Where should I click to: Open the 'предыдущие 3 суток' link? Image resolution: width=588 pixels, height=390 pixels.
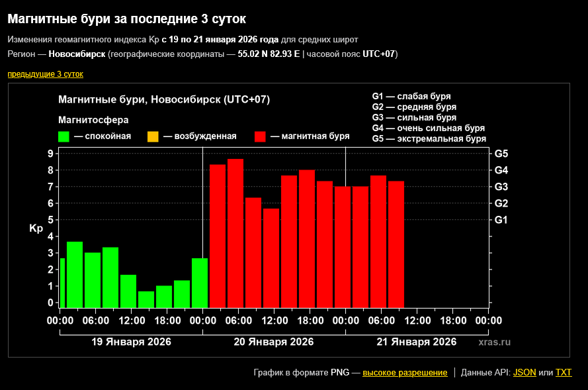click(45, 74)
